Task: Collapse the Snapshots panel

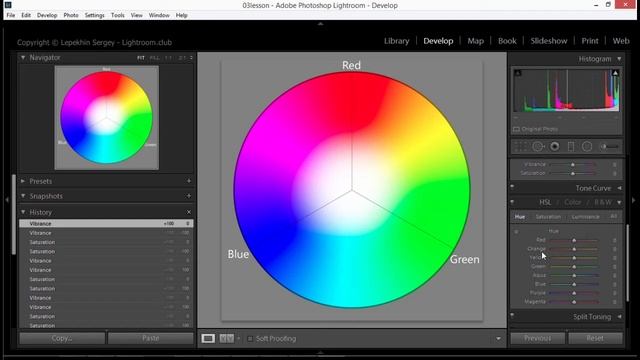Action: click(23, 196)
